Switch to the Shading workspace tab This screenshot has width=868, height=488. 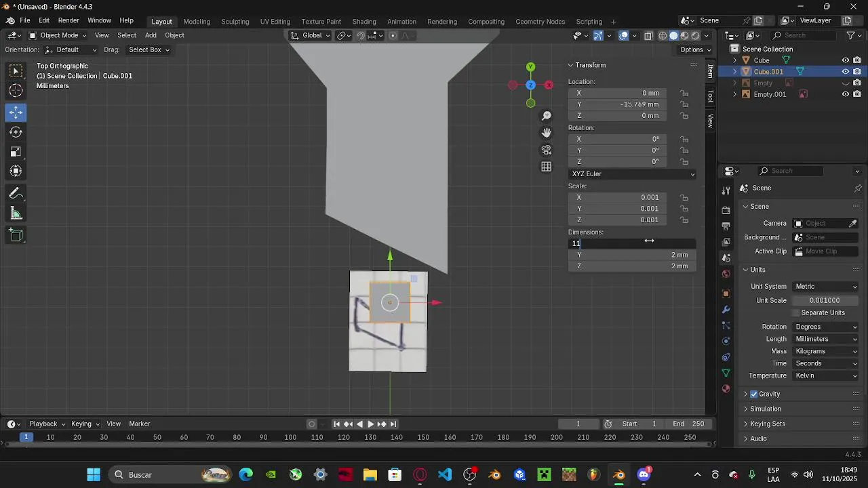[x=364, y=22]
